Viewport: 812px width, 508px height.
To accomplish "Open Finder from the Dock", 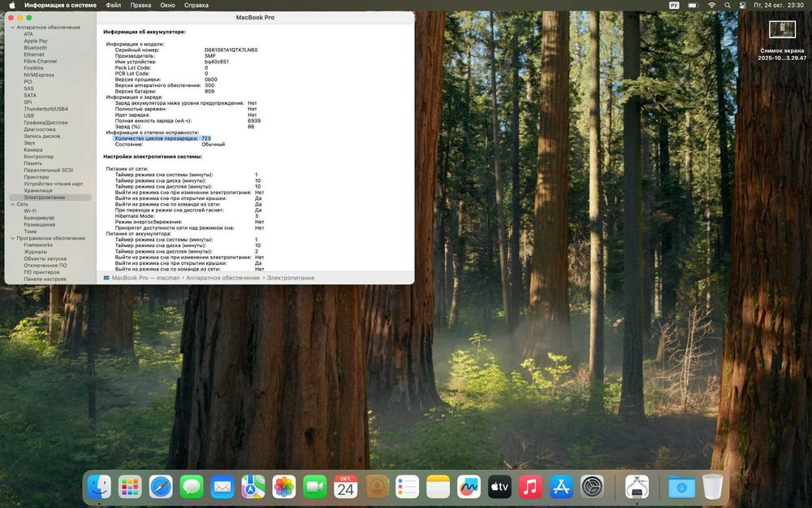I will [99, 487].
